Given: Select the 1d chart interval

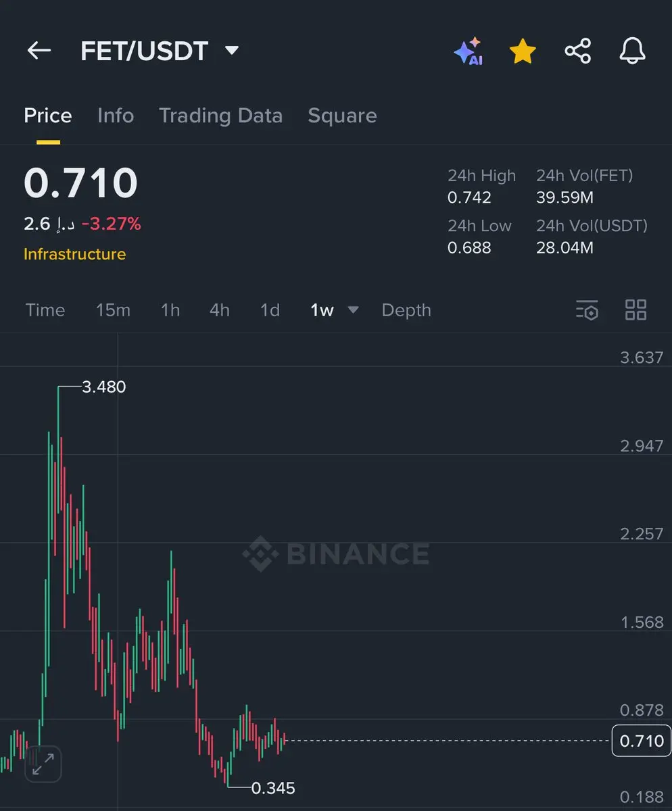Looking at the screenshot, I should [270, 310].
